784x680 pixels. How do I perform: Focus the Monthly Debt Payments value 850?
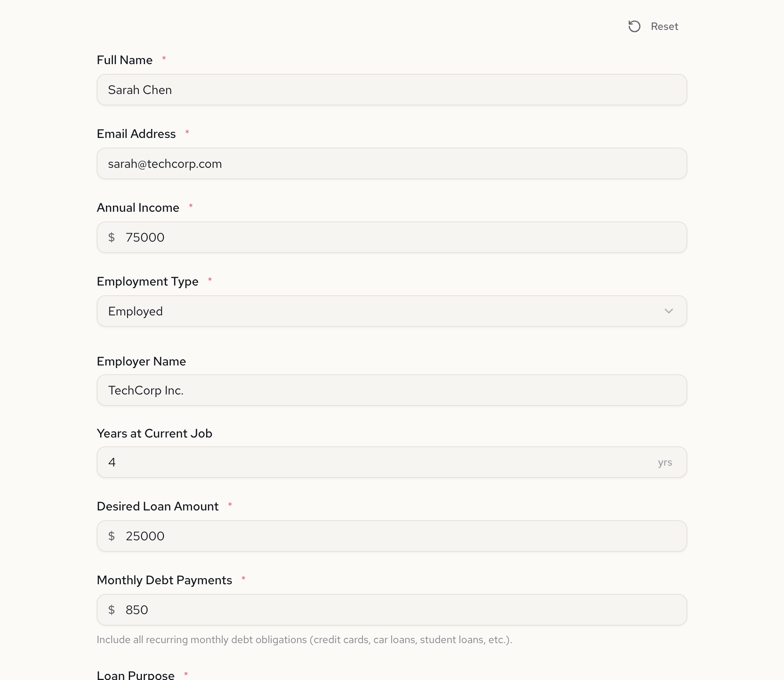[137, 610]
